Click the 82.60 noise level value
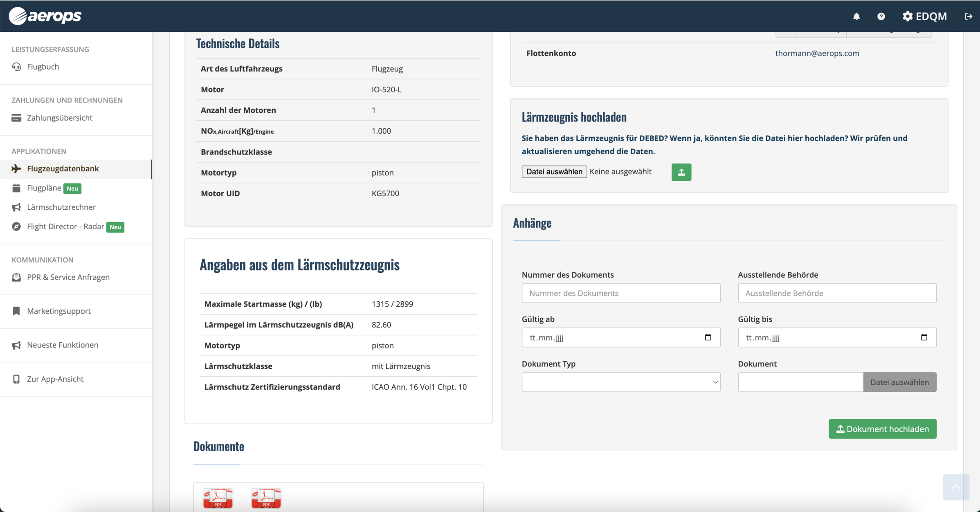The height and width of the screenshot is (512, 980). [381, 325]
